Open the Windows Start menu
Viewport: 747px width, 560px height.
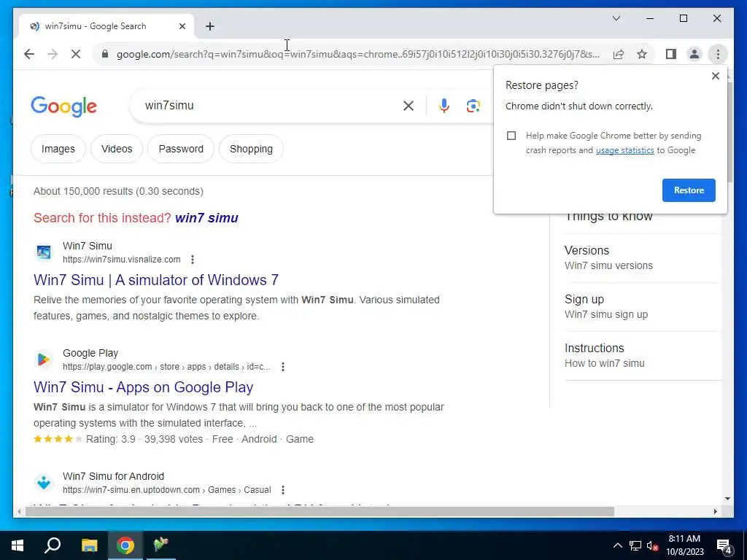pyautogui.click(x=18, y=545)
